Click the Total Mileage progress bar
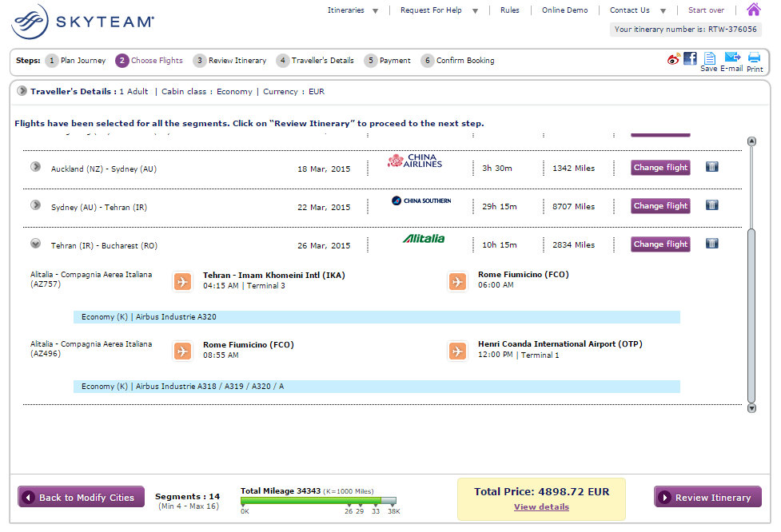 point(318,501)
